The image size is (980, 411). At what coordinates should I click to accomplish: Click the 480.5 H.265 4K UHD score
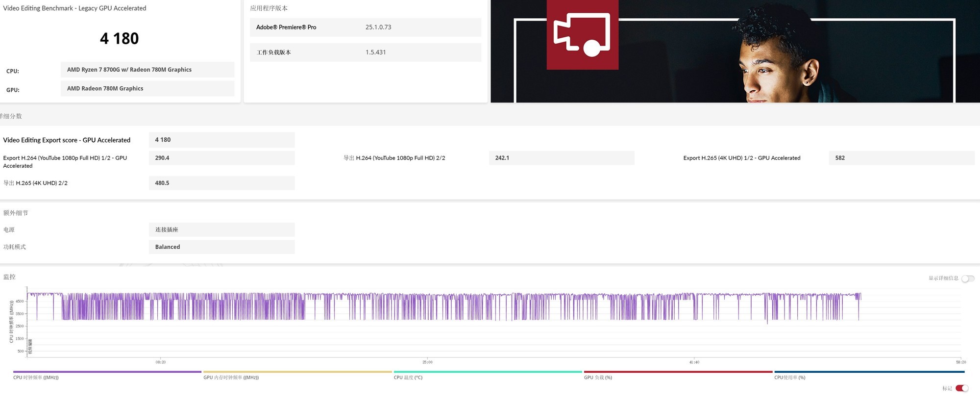(x=221, y=183)
